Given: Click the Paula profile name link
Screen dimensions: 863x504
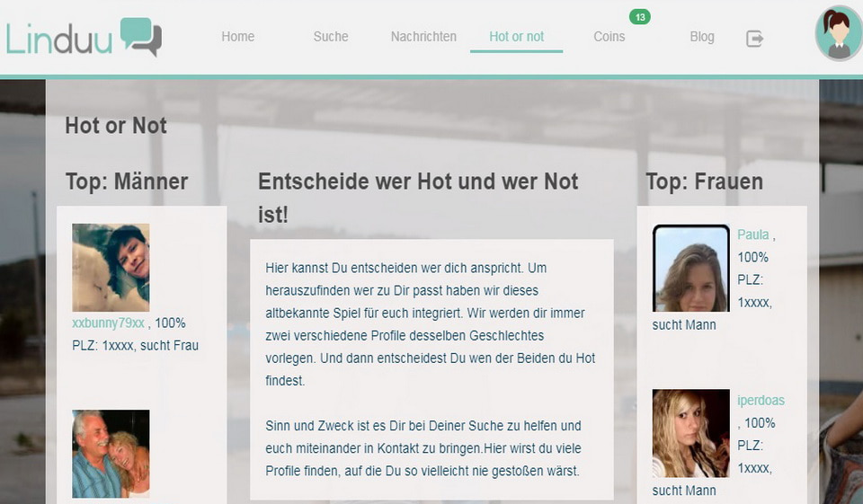Looking at the screenshot, I should coord(753,234).
